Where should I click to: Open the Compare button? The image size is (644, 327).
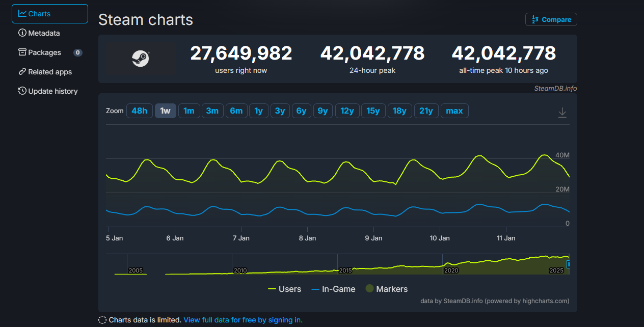pos(551,19)
